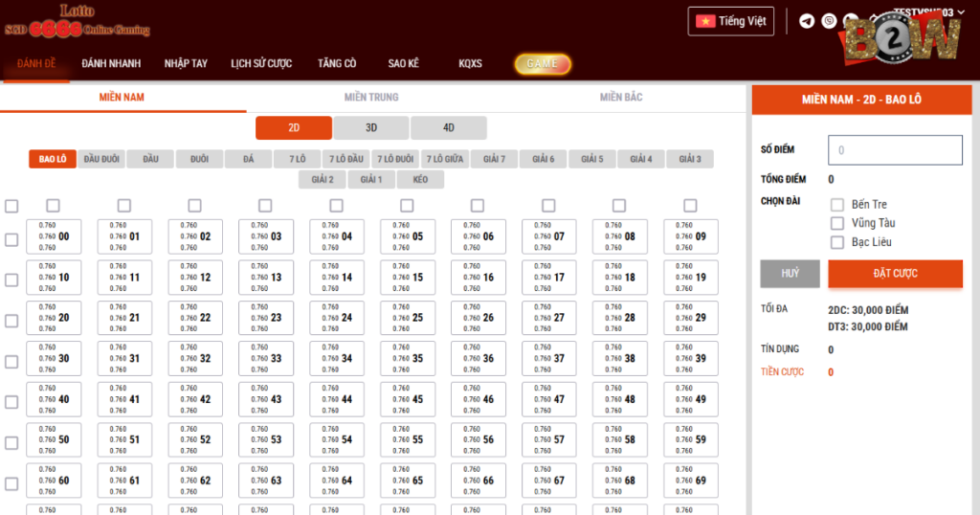Viewport: 980px width, 515px height.
Task: Choose the Đầu Đuôi bet mode
Action: [x=101, y=159]
